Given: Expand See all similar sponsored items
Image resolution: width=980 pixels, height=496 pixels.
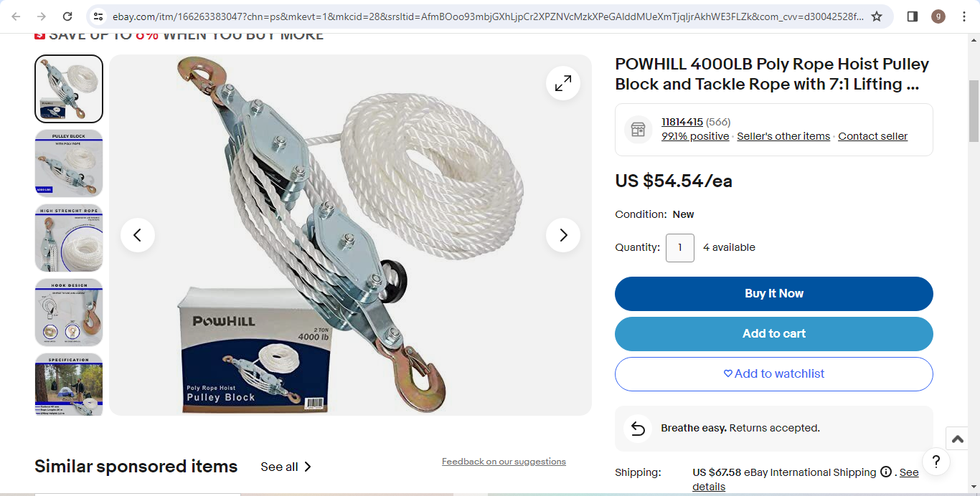Looking at the screenshot, I should 286,467.
